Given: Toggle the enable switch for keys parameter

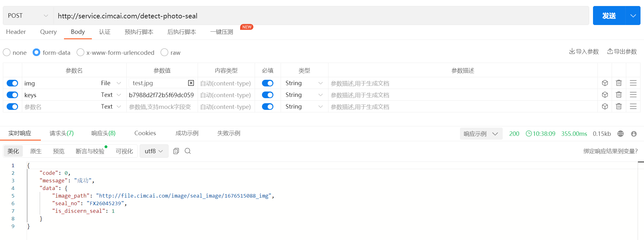Looking at the screenshot, I should (12, 95).
